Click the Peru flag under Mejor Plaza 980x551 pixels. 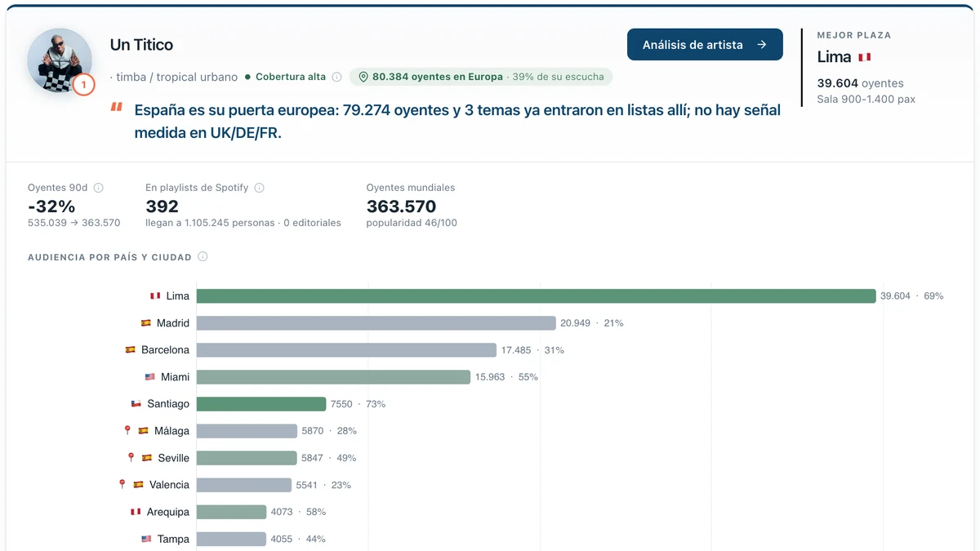[x=864, y=57]
